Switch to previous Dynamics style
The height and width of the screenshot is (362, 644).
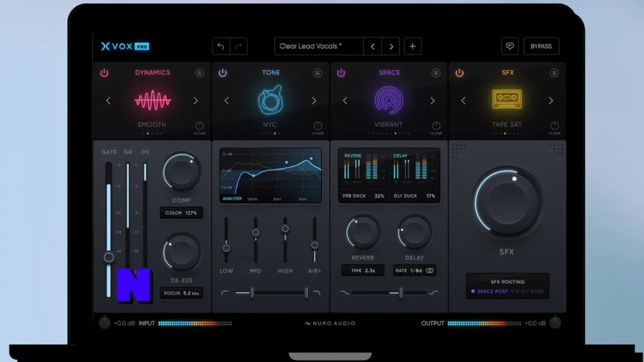pos(108,101)
